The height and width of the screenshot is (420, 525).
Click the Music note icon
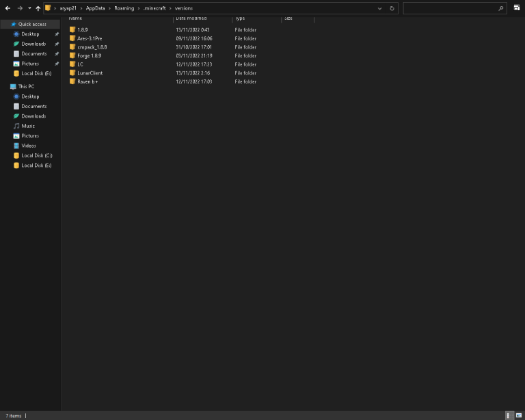click(x=16, y=126)
